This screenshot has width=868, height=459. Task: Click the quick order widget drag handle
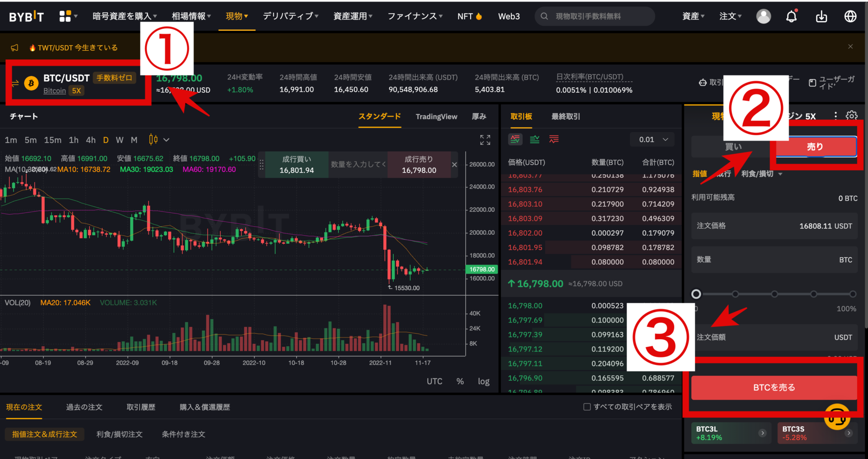pyautogui.click(x=261, y=165)
